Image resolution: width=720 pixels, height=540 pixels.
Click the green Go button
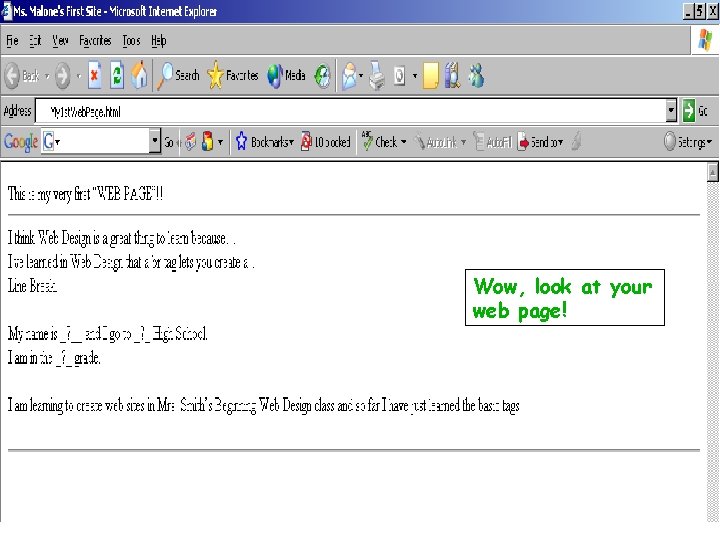695,111
